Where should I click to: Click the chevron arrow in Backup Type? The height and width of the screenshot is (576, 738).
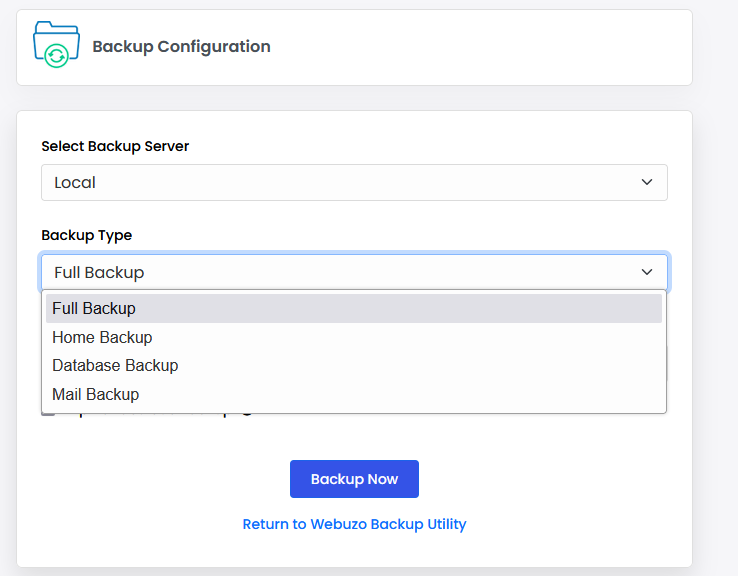tap(647, 272)
